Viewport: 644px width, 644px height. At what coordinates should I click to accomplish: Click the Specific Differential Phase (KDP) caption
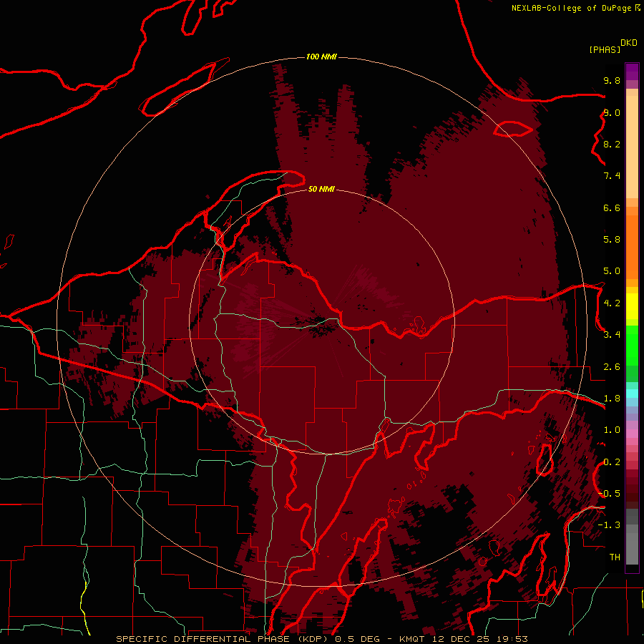(224, 639)
